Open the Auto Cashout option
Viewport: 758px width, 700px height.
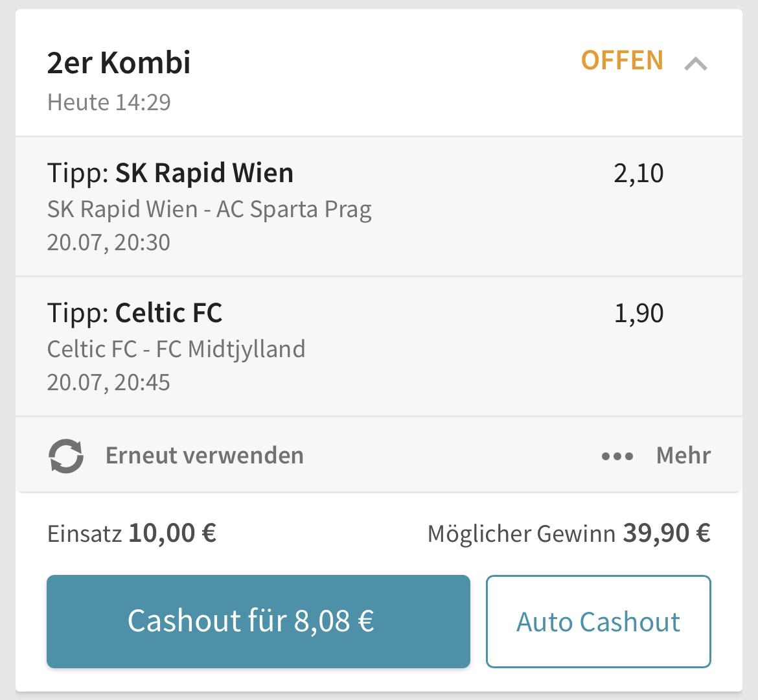coord(599,621)
